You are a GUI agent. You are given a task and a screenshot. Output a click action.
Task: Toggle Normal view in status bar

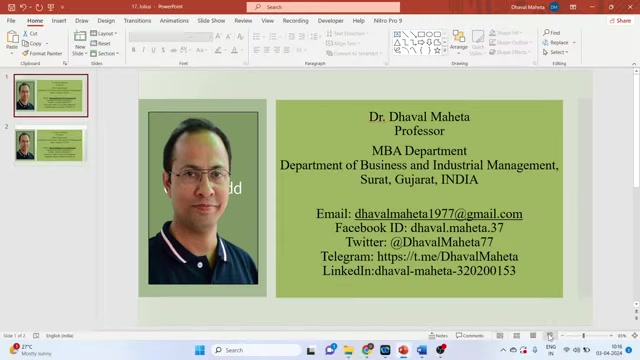click(x=500, y=336)
